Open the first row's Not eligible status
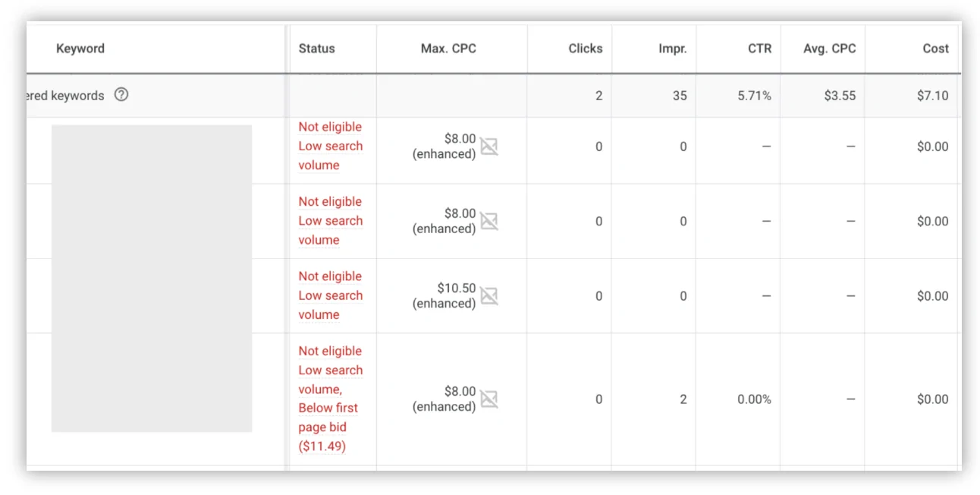This screenshot has width=980, height=495. pyautogui.click(x=330, y=127)
